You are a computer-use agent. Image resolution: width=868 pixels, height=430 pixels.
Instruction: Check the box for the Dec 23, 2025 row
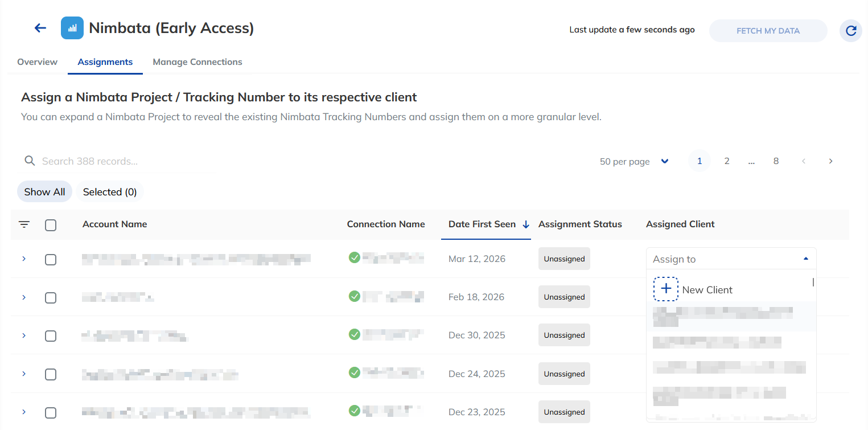(51, 412)
